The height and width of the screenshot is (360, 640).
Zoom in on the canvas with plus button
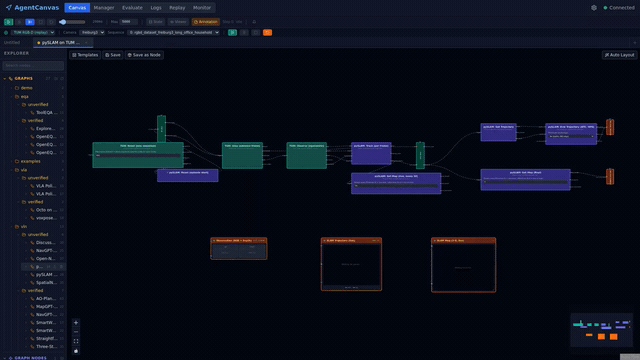click(x=76, y=323)
